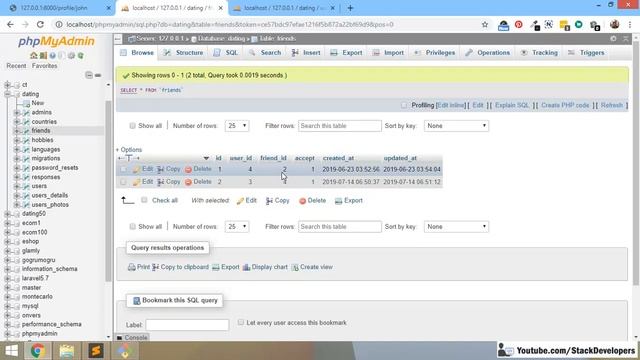The height and width of the screenshot is (360, 640).
Task: Click the Create view icon
Action: point(295,267)
